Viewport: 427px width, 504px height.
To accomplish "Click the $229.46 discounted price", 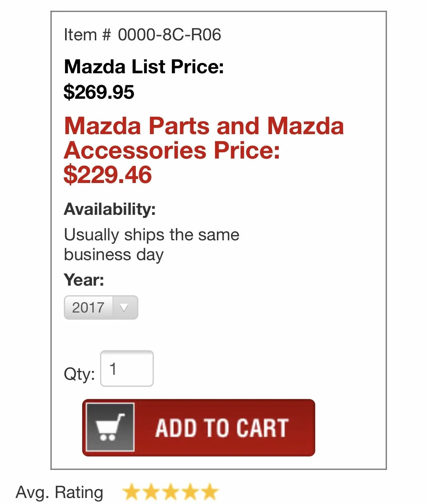I will pos(108,175).
